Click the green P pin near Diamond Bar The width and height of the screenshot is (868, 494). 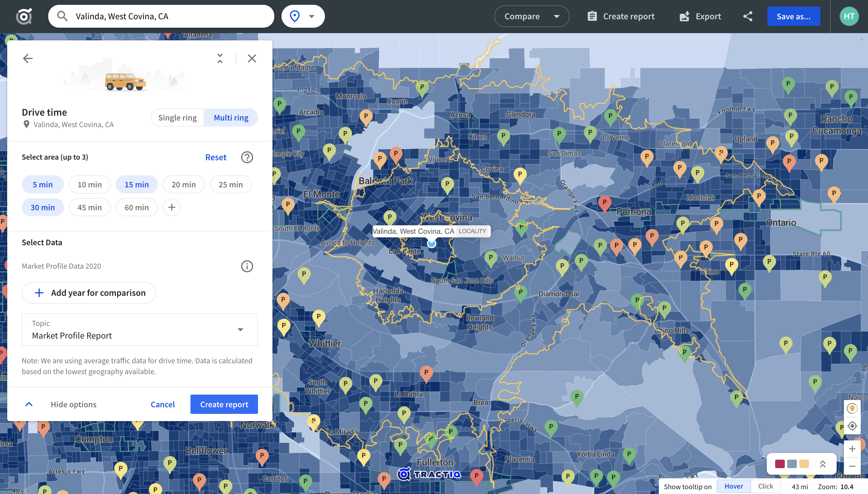coord(520,293)
